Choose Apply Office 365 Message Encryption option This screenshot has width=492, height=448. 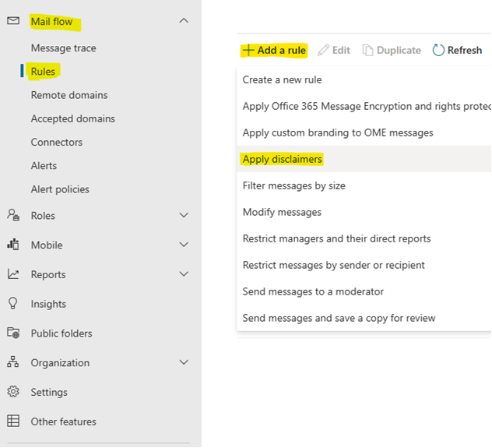pos(364,106)
